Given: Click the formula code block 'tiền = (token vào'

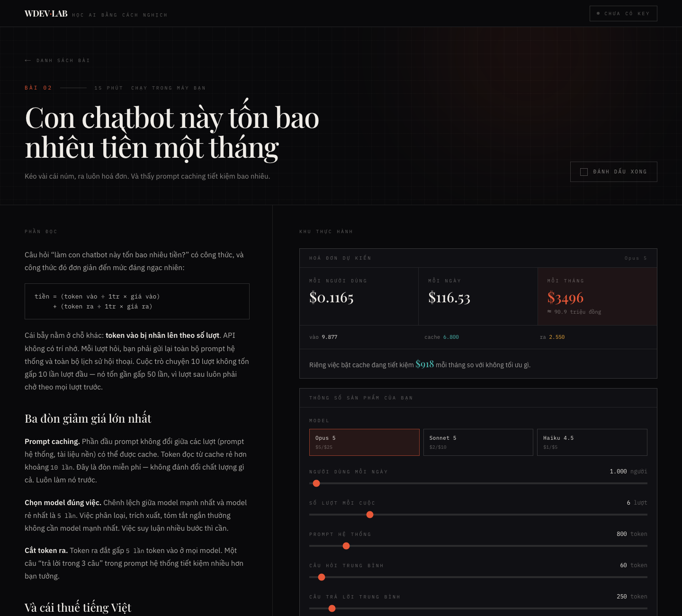Looking at the screenshot, I should click(x=137, y=301).
